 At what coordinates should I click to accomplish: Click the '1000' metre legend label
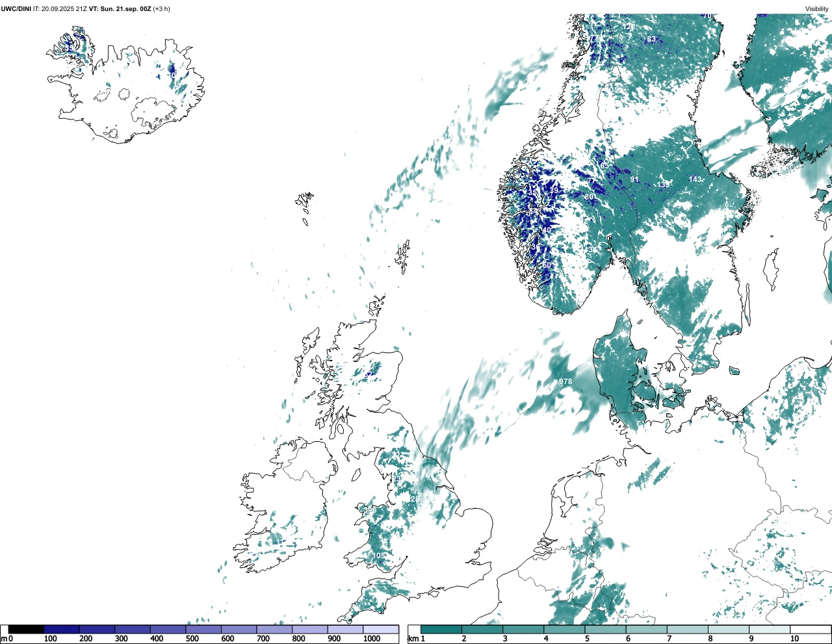pos(372,639)
